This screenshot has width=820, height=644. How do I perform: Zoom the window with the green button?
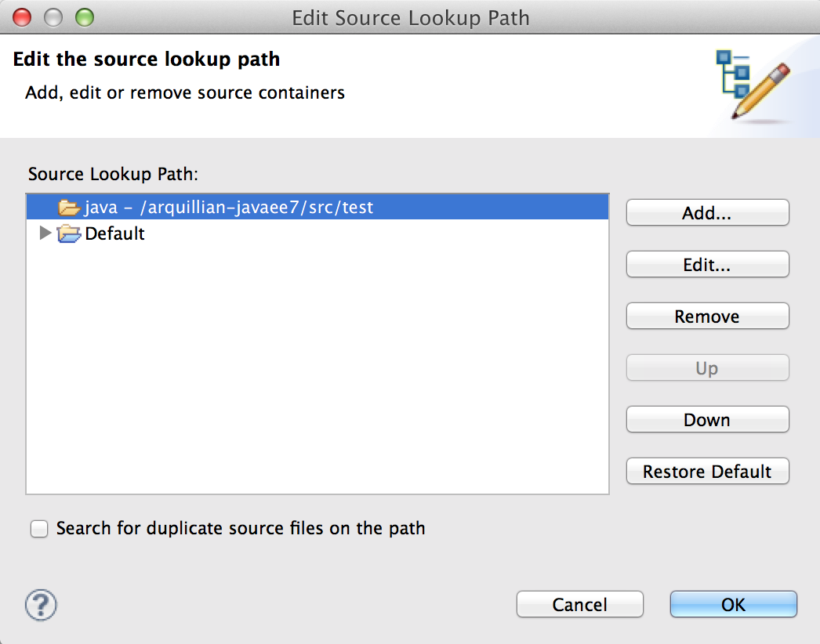point(82,16)
